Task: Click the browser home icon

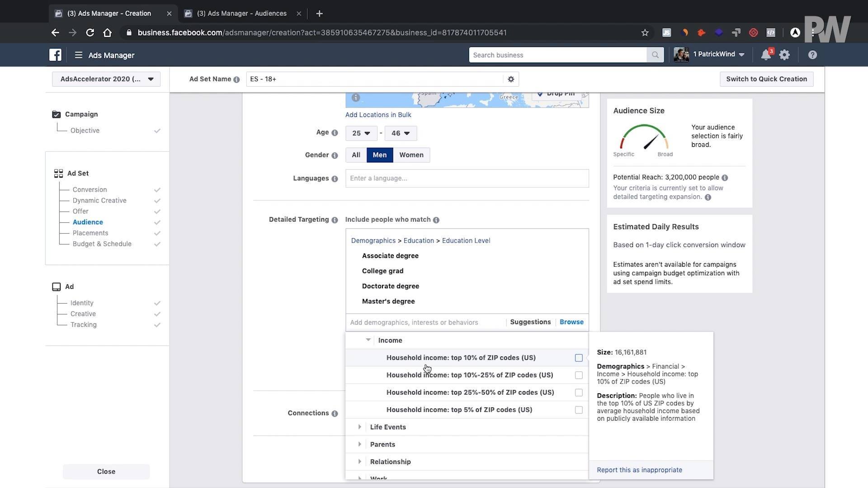Action: (107, 33)
